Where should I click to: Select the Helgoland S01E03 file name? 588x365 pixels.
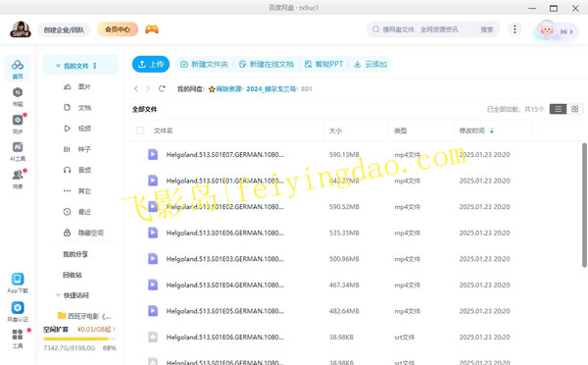point(225,259)
